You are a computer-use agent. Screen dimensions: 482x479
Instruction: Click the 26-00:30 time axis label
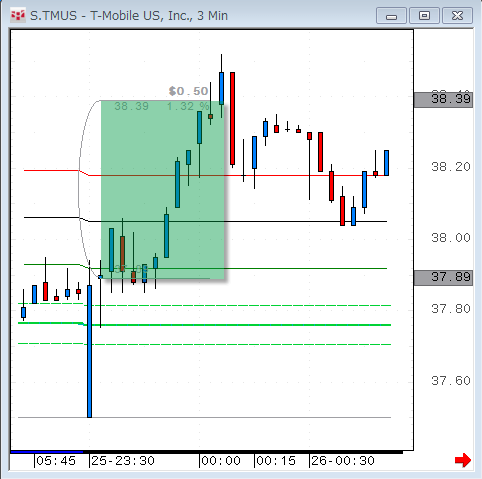(343, 461)
